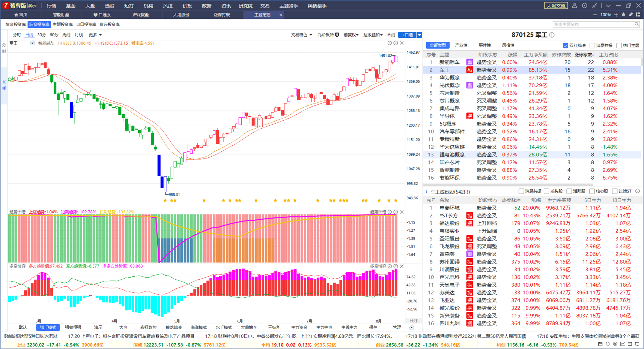Close the 多空博弈 indicator panel
The width and height of the screenshot is (644, 349).
point(402,266)
